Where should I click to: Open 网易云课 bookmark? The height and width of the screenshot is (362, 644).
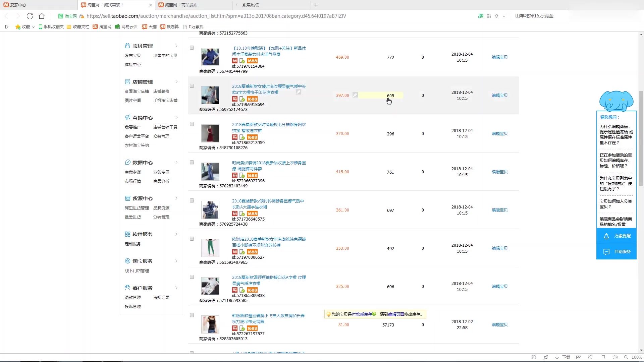(x=126, y=27)
